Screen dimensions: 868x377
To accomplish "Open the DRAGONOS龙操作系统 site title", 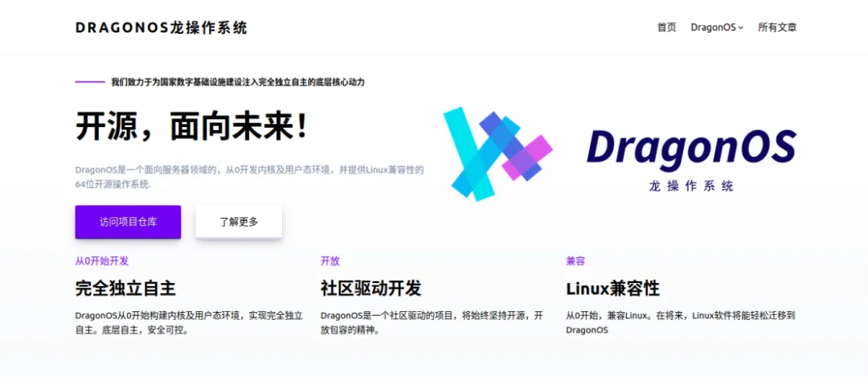I will pyautogui.click(x=162, y=27).
